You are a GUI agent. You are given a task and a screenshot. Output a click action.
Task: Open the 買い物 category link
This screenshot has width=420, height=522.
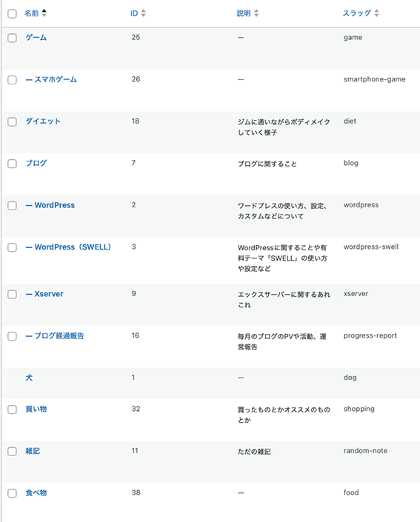click(x=36, y=409)
